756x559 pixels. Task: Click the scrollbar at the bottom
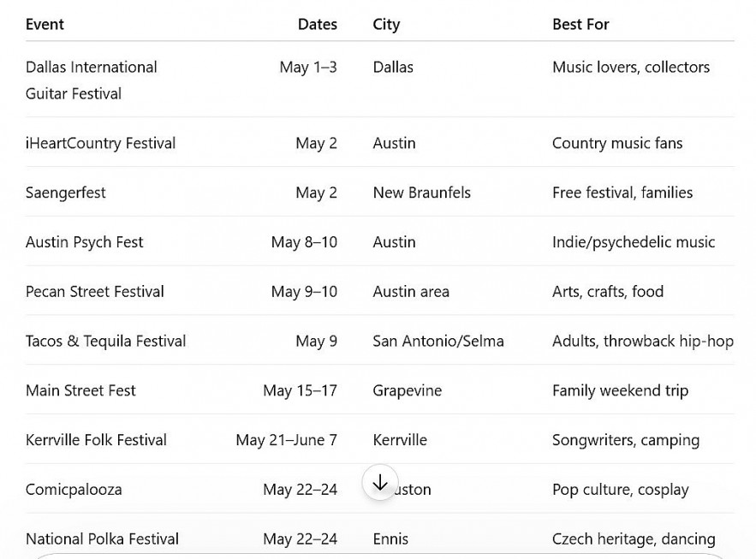378,555
